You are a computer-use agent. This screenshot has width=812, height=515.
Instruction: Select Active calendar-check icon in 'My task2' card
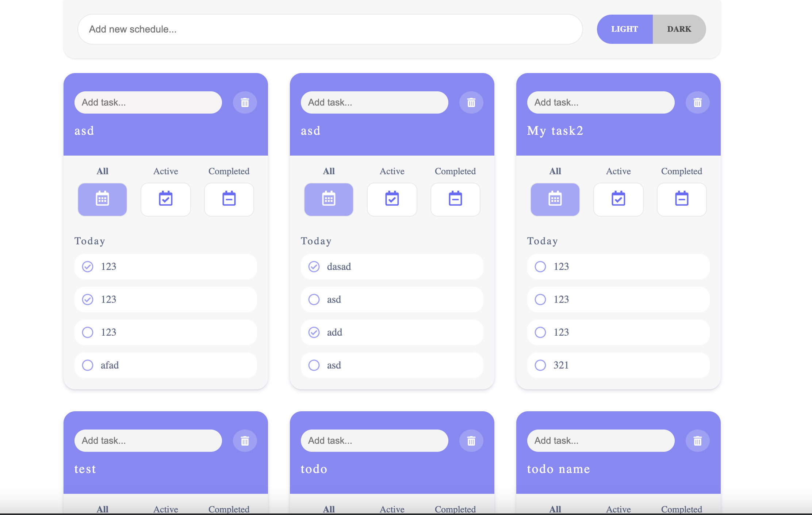pyautogui.click(x=618, y=199)
